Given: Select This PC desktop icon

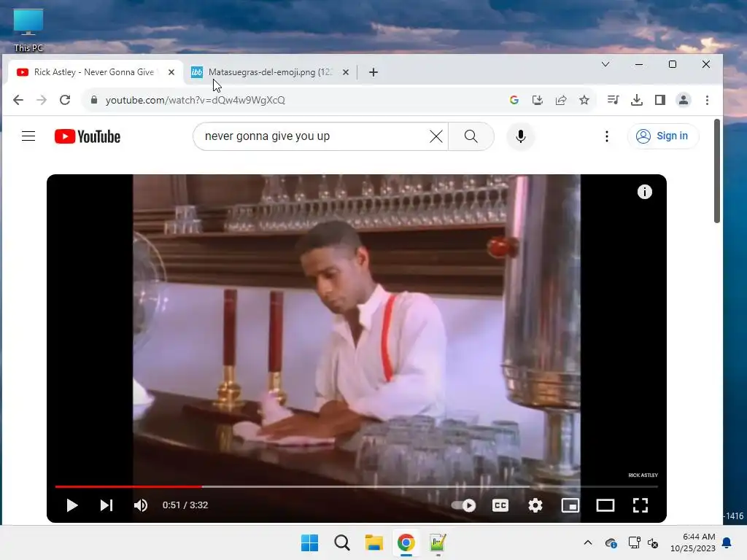Looking at the screenshot, I should pyautogui.click(x=28, y=30).
